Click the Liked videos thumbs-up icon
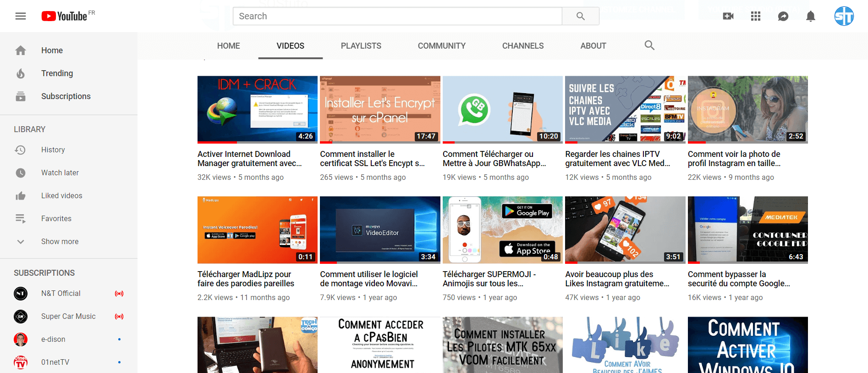This screenshot has width=868, height=373. point(21,196)
